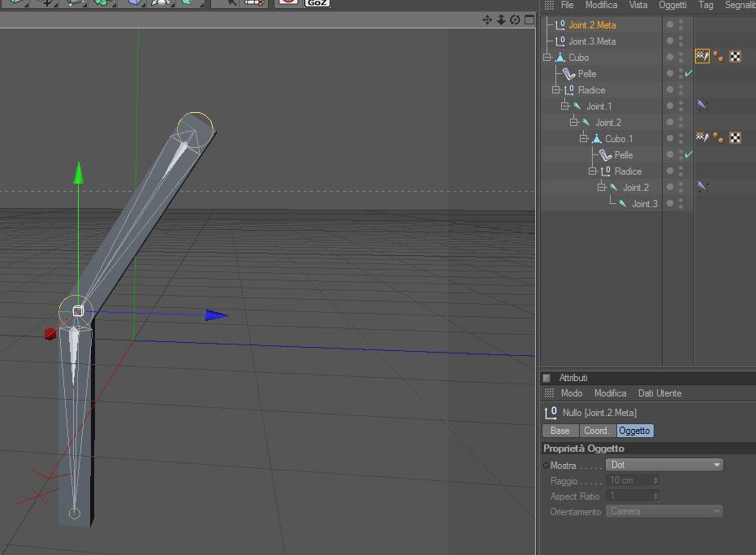Toggle visibility dot of Joint.1
This screenshot has width=756, height=555.
[x=670, y=106]
